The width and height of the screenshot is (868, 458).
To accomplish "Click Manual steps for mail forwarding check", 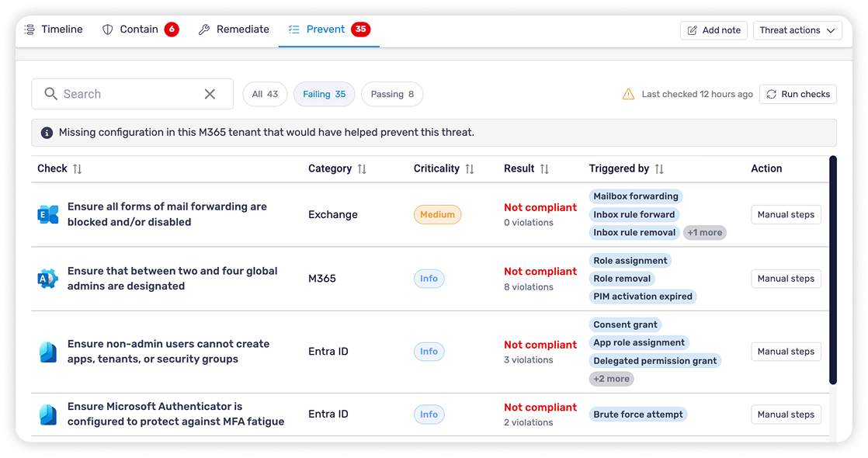I will click(786, 215).
